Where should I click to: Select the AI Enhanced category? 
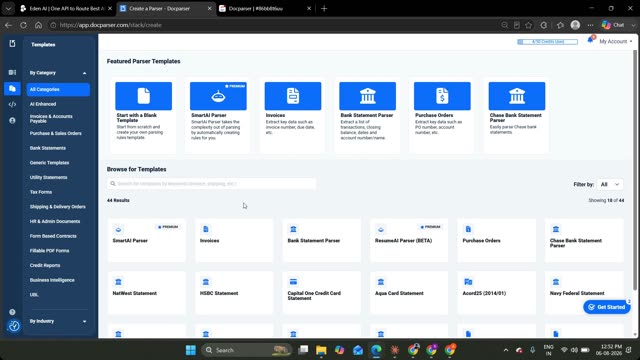pos(43,104)
